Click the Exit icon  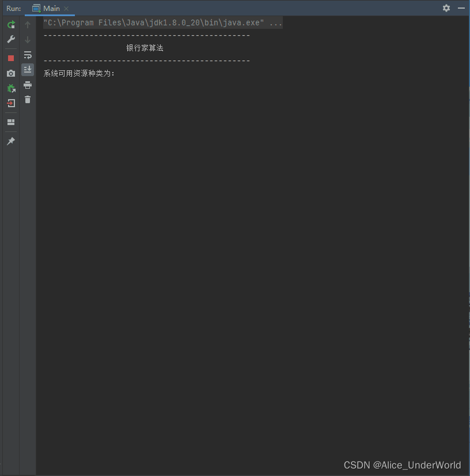pos(11,103)
